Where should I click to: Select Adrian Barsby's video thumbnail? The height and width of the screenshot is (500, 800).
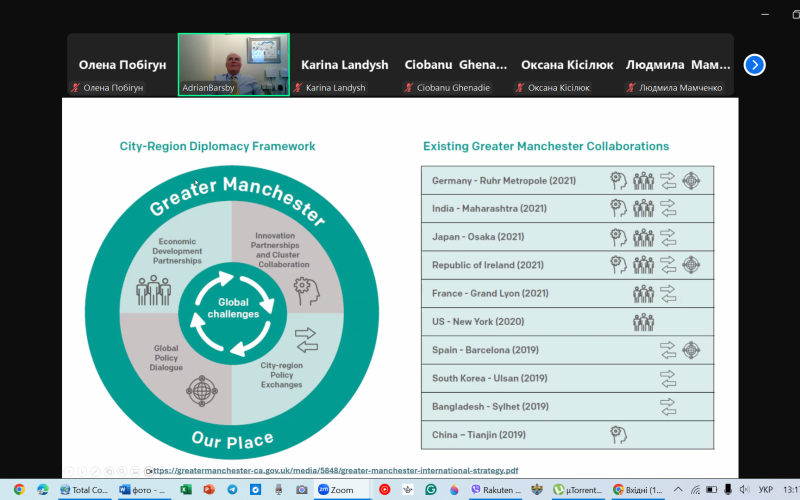[234, 64]
